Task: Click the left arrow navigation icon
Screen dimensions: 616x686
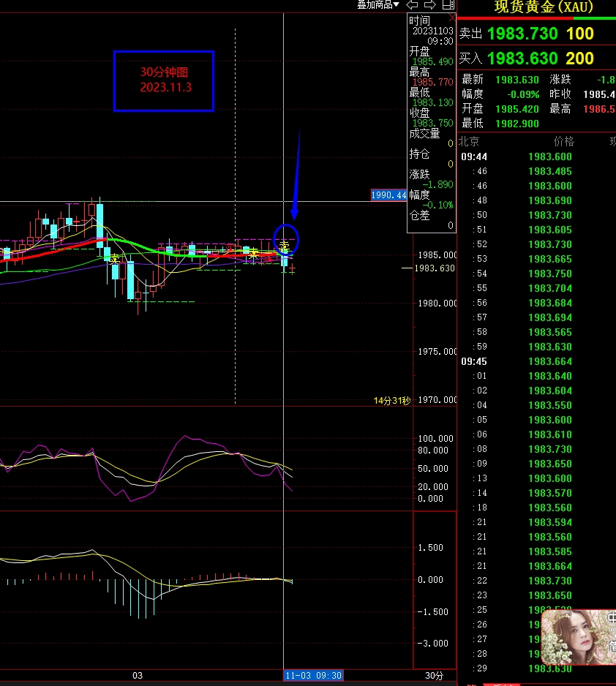Action: point(413,5)
